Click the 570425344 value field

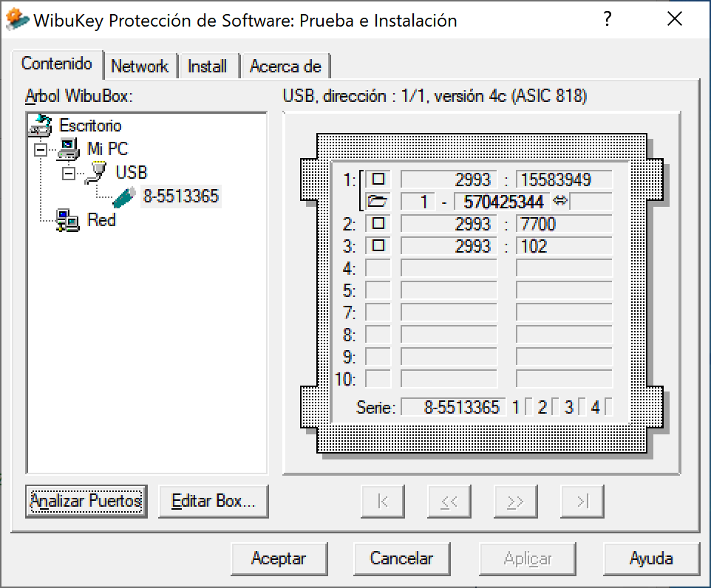click(502, 202)
